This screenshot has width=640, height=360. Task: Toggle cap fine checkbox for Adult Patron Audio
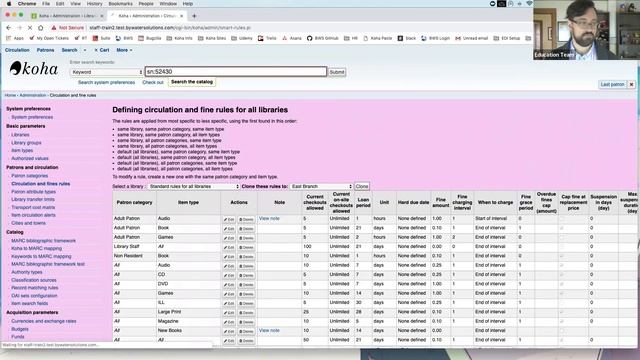coord(562,219)
